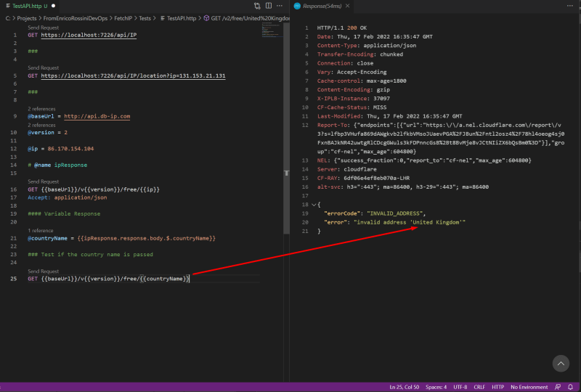The height and width of the screenshot is (392, 581).
Task: Open changes compare icon in editor title
Action: click(257, 6)
